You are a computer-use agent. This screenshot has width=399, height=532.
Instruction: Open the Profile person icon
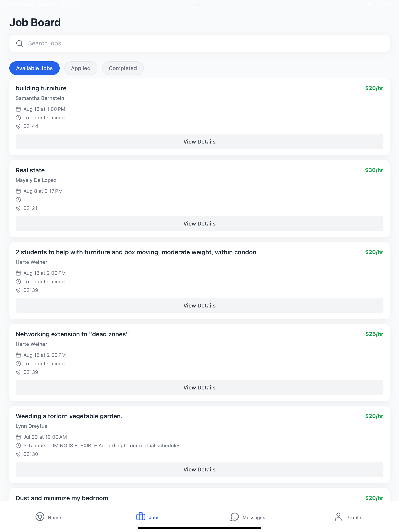click(x=338, y=517)
